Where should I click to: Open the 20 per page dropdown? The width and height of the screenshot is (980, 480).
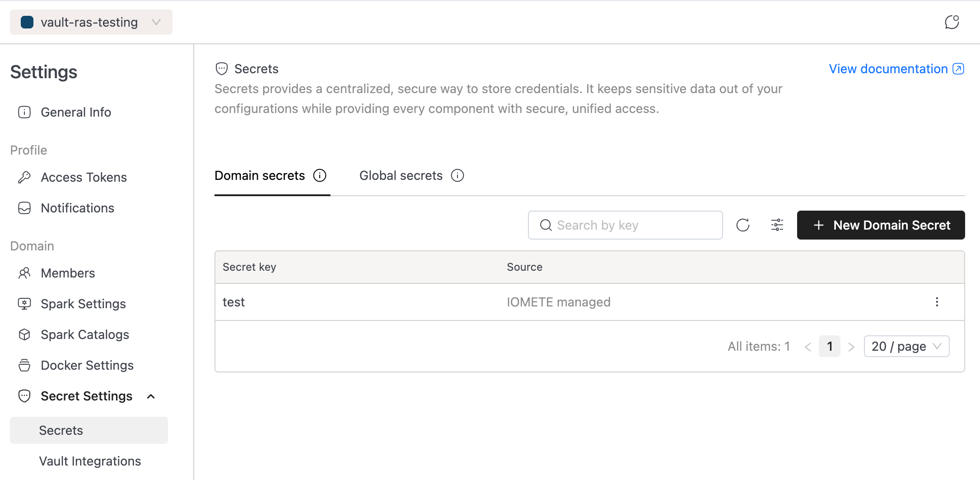tap(906, 346)
